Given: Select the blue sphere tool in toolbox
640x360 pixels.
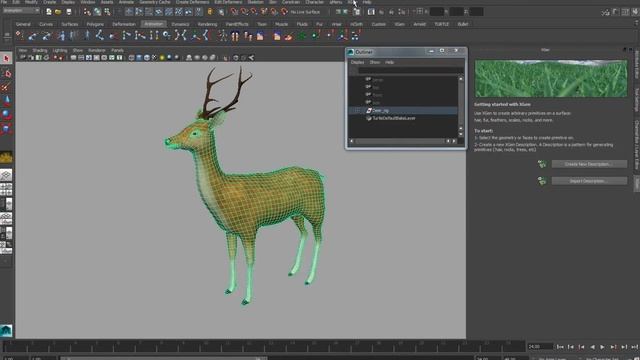Looking at the screenshot, I should [x=6, y=114].
